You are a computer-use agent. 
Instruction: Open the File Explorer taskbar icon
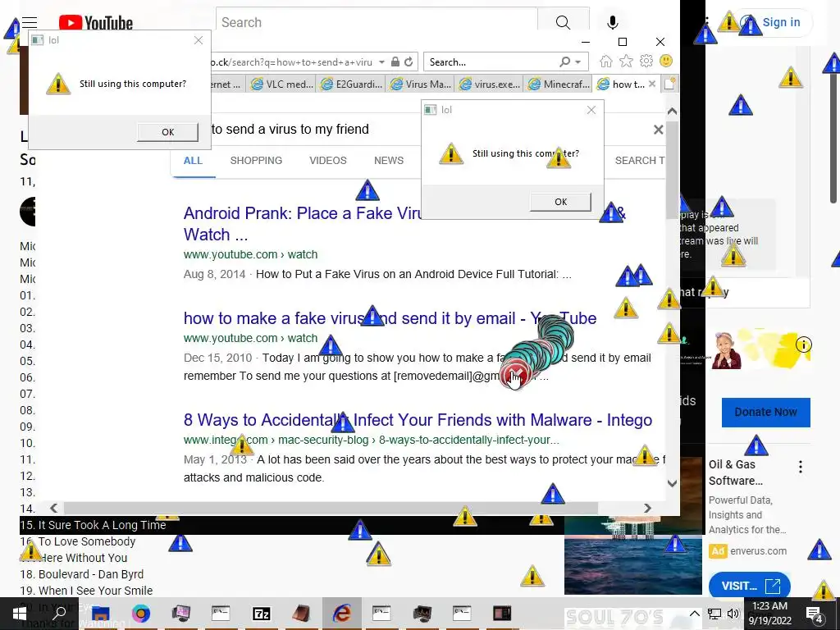100,614
